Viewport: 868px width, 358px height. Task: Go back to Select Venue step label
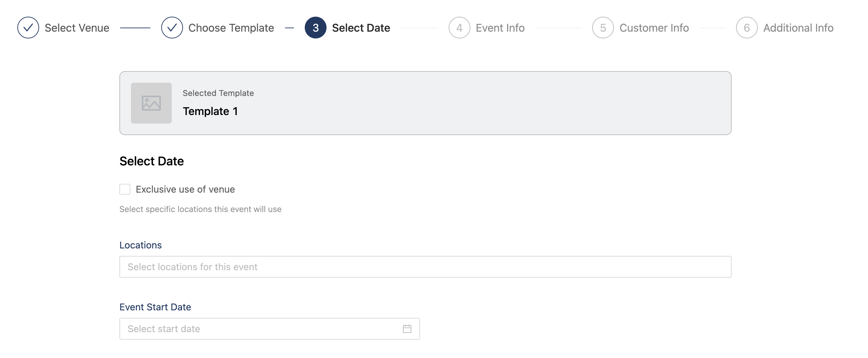77,28
